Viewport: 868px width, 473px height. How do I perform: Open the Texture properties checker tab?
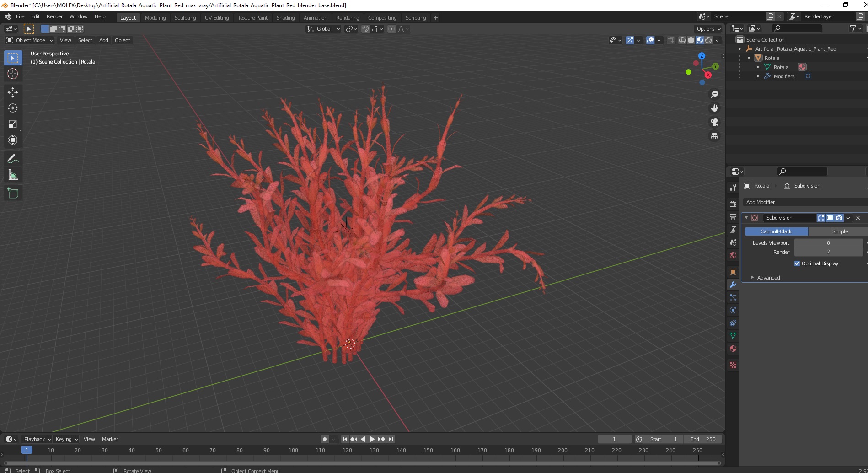click(733, 365)
